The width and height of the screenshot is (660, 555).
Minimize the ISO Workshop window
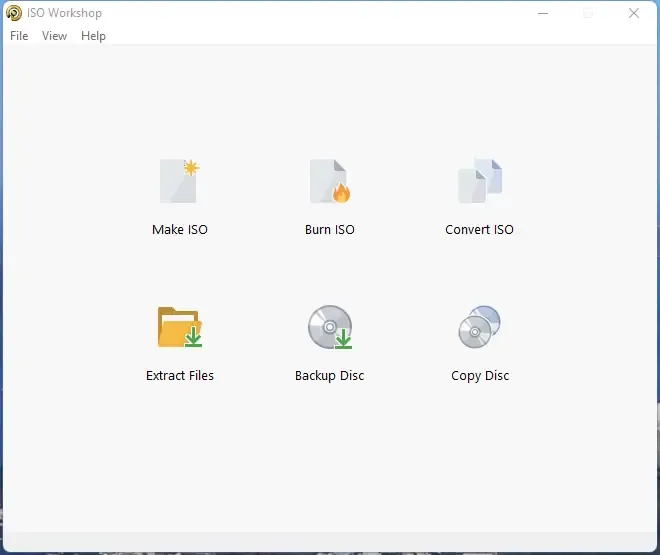pos(543,13)
